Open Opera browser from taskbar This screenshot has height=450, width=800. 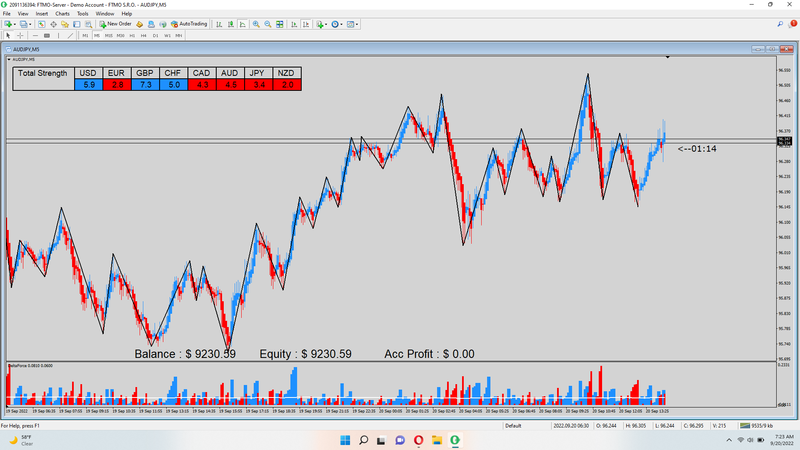tap(418, 440)
